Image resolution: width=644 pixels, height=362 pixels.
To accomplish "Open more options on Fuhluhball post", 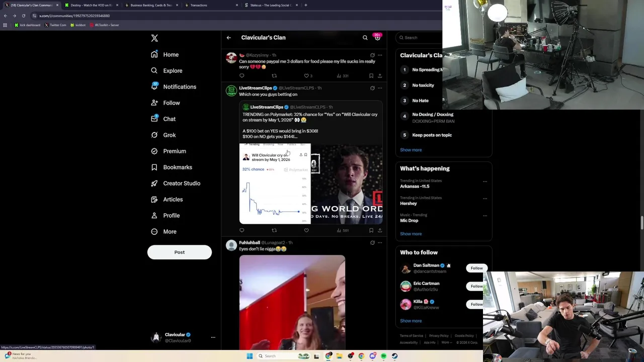I will (x=380, y=243).
